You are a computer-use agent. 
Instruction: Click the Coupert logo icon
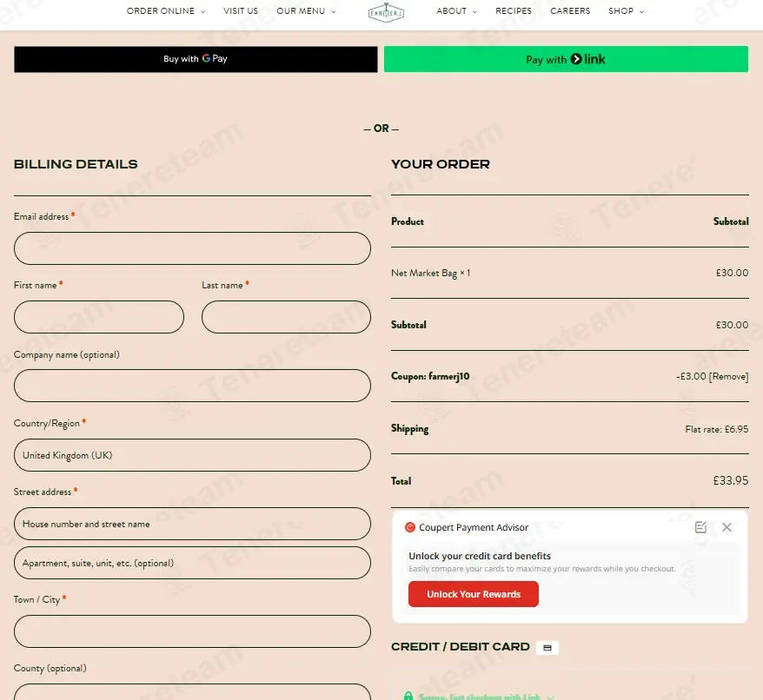pos(410,527)
